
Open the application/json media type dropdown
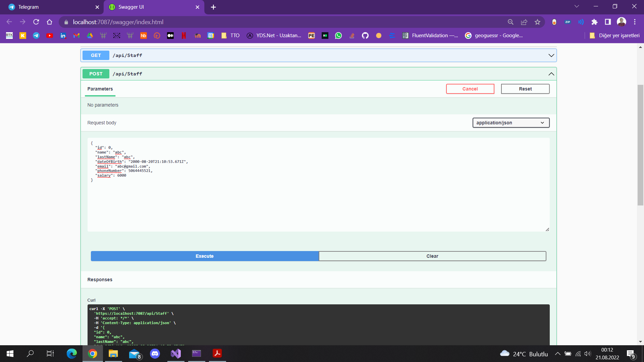click(x=511, y=123)
